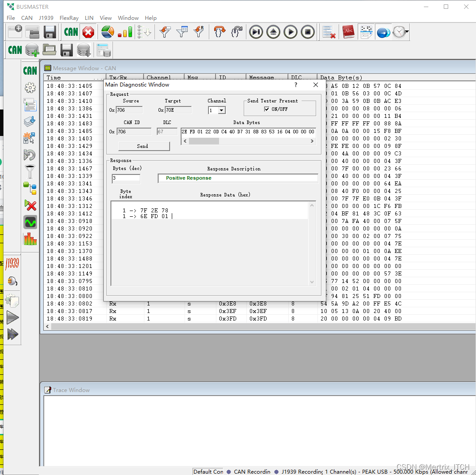This screenshot has height=475, width=476.
Task: Click inside the CAN ID field showing 706
Action: pos(134,131)
